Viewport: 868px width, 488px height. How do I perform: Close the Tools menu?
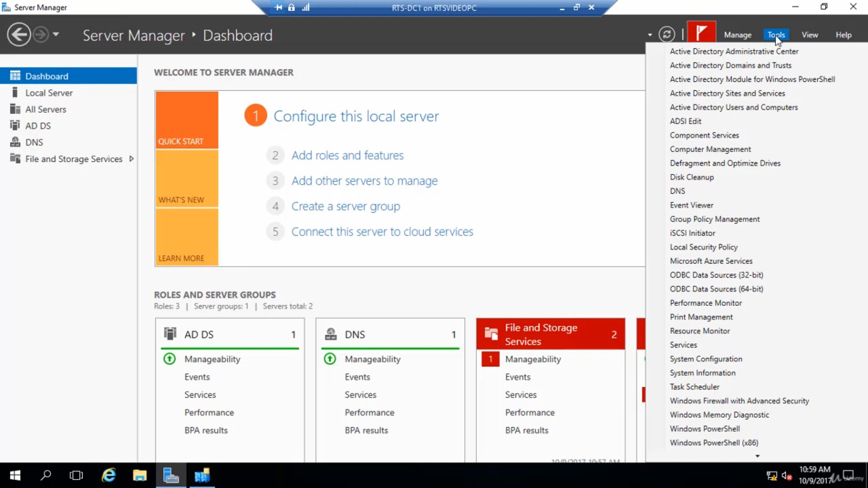776,35
